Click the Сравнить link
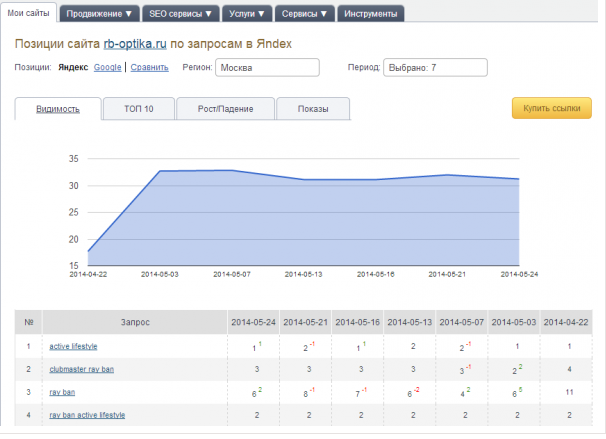Screen dimensions: 606x439 (x=149, y=67)
